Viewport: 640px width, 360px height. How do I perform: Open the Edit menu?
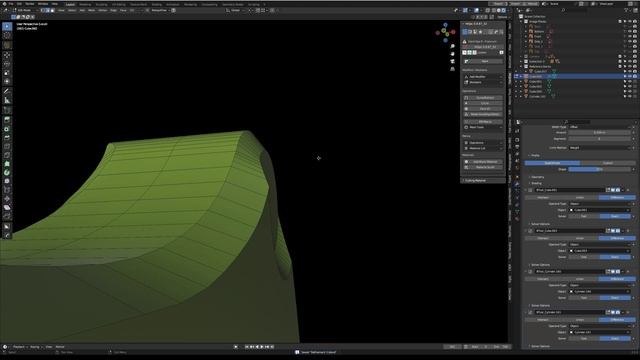(19, 4)
